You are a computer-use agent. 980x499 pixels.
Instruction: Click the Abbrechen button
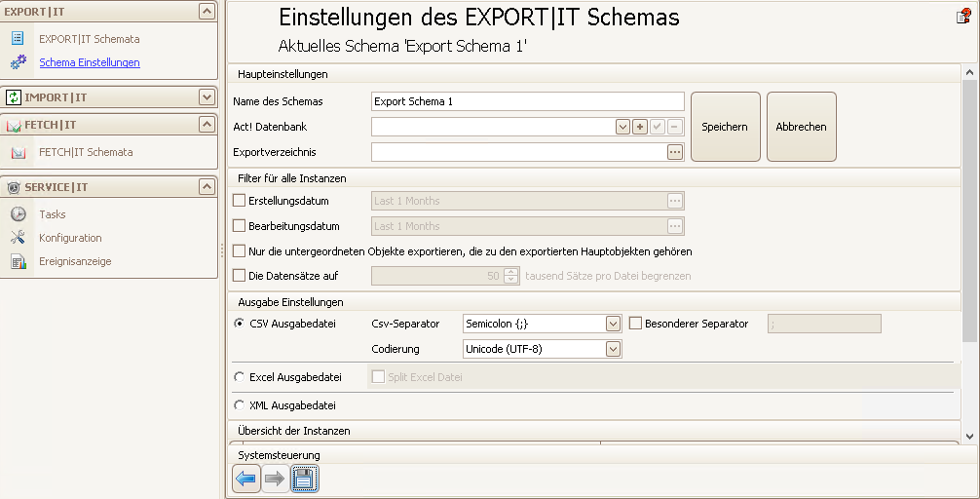click(802, 127)
